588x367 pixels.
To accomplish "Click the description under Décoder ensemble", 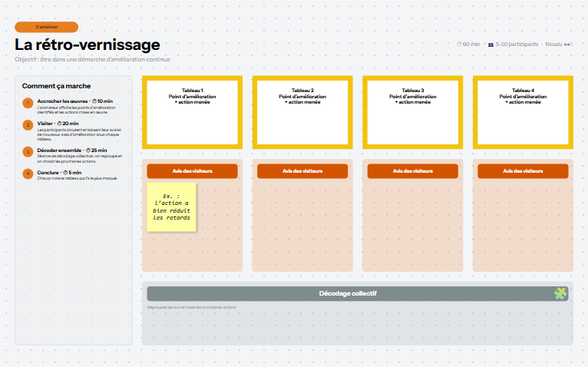I will tap(80, 159).
